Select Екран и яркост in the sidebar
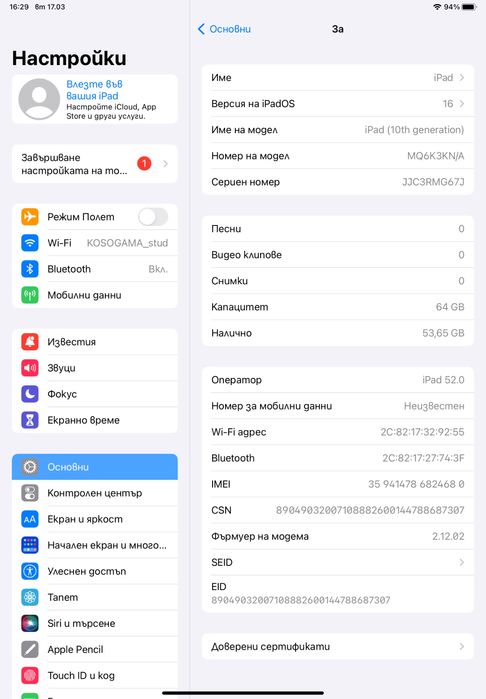486x699 pixels. pyautogui.click(x=95, y=519)
